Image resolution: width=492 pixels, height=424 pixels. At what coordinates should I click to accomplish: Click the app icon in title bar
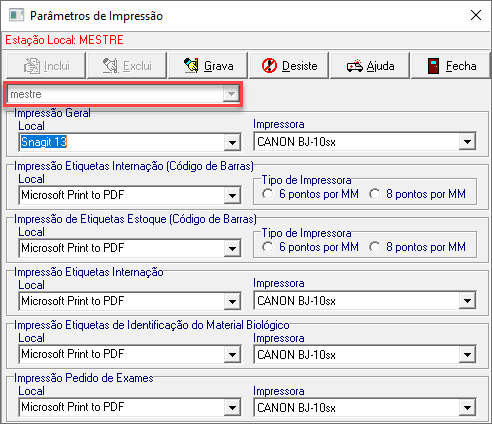[17, 16]
